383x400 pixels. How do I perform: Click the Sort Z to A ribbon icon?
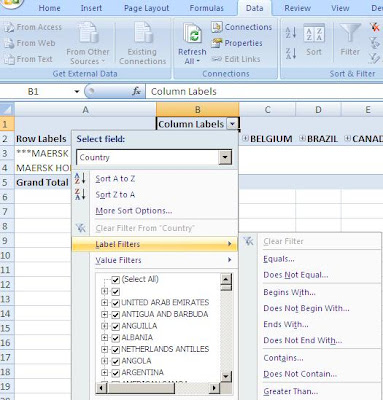click(291, 53)
